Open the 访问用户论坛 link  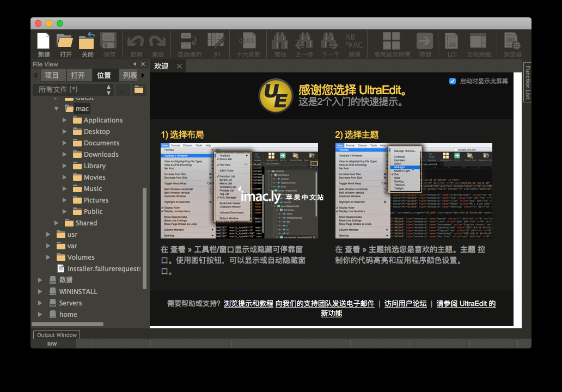tap(405, 304)
